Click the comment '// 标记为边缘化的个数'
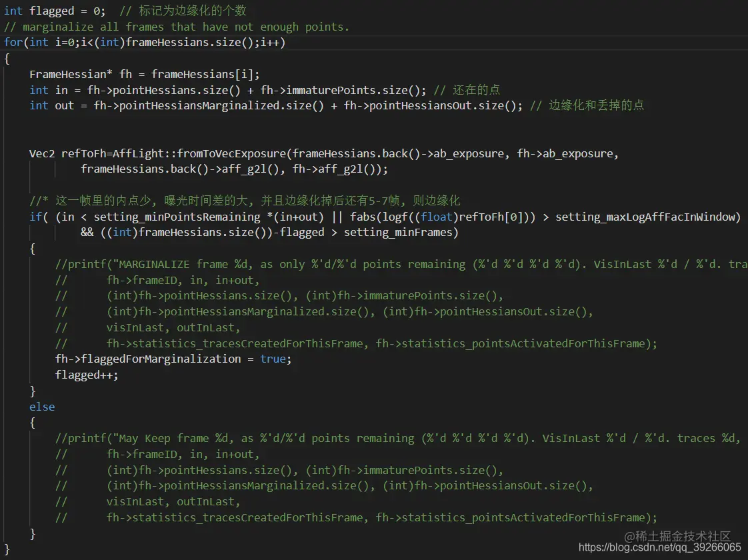Viewport: 748px width, 560px height. pyautogui.click(x=183, y=11)
